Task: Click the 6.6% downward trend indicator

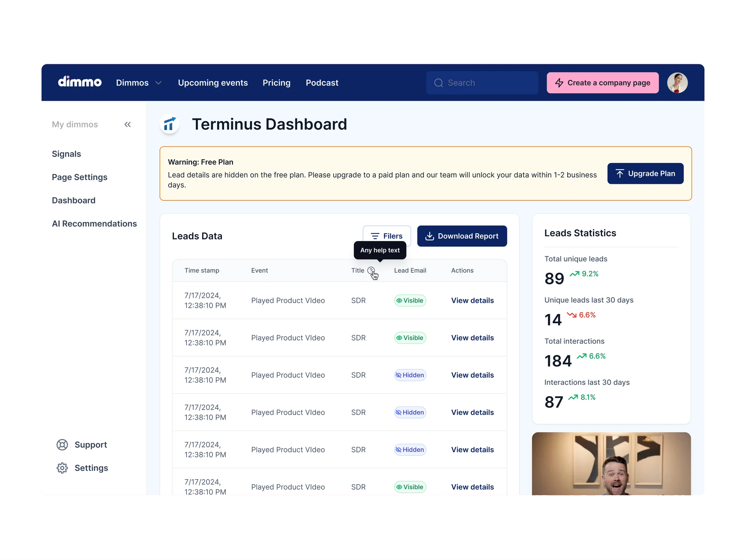Action: [x=581, y=315]
